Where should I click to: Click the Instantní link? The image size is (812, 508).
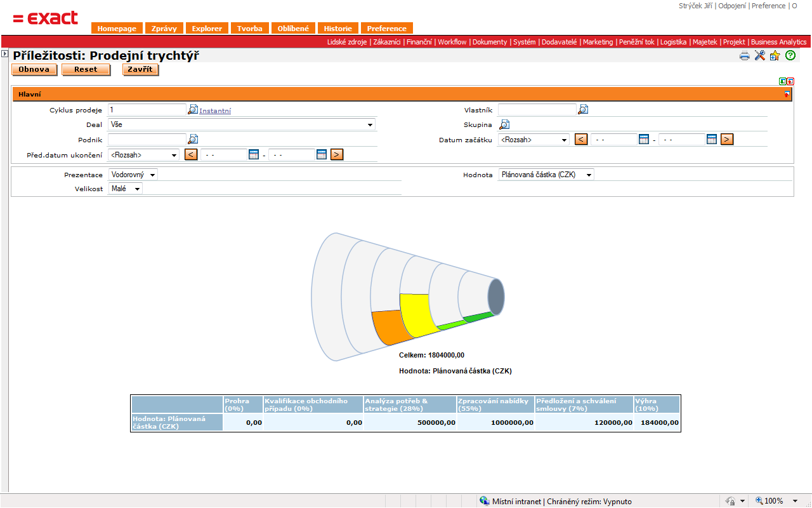[x=215, y=110]
